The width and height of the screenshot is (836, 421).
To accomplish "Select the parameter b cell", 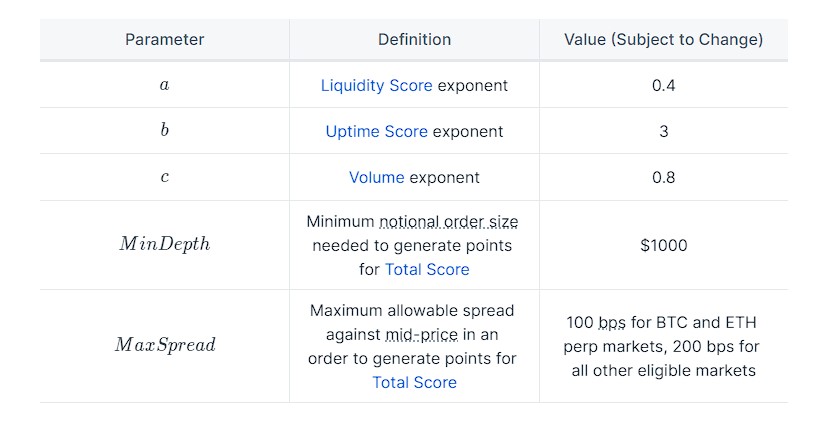I will tap(164, 132).
